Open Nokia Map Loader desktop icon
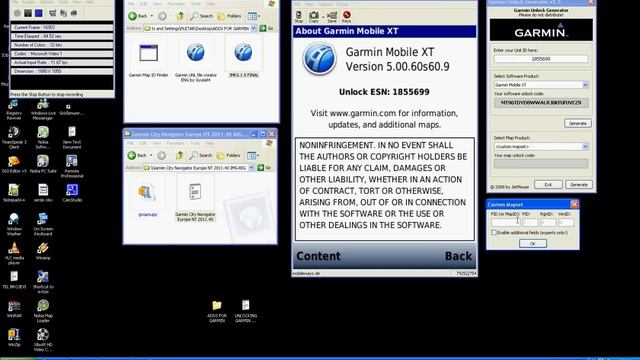640x360 pixels. tap(43, 311)
